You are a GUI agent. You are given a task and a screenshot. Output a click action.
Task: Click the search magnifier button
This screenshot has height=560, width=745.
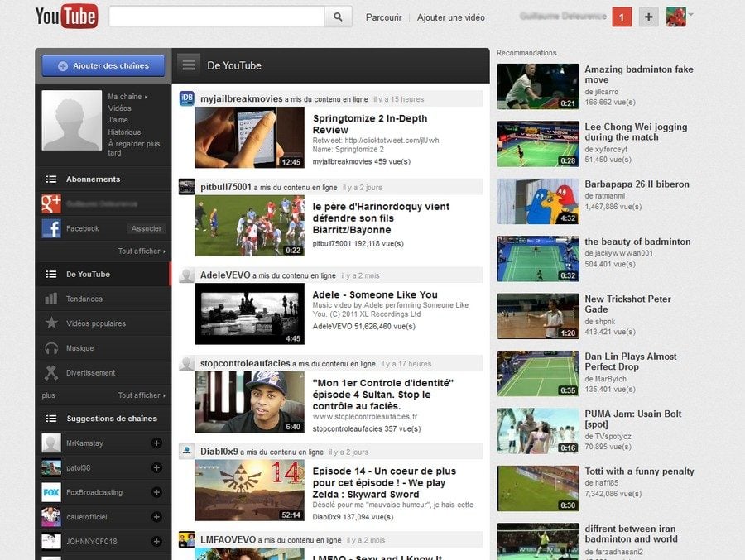click(338, 17)
